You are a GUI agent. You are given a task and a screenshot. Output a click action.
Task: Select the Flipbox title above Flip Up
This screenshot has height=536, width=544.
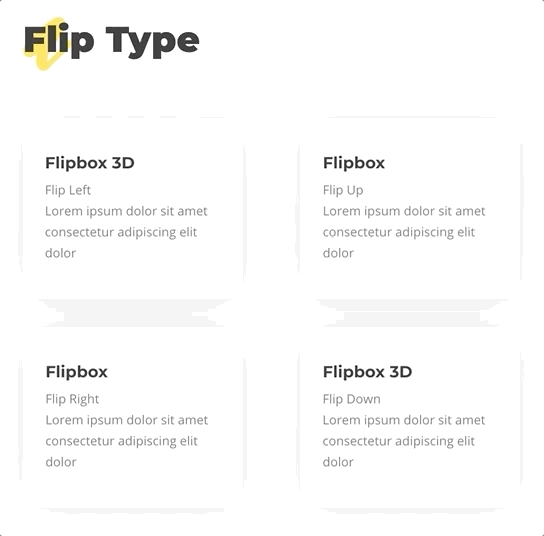[354, 163]
